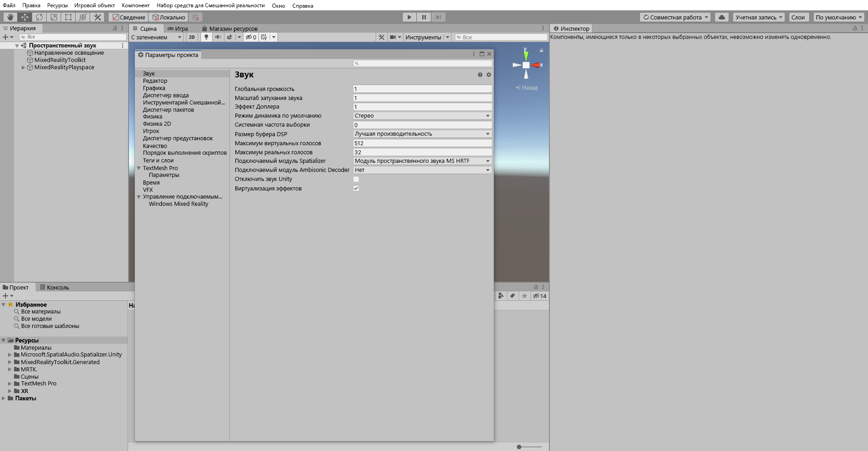Viewport: 868px width, 451px height.
Task: Open the 'Слои' layers button
Action: click(x=798, y=17)
